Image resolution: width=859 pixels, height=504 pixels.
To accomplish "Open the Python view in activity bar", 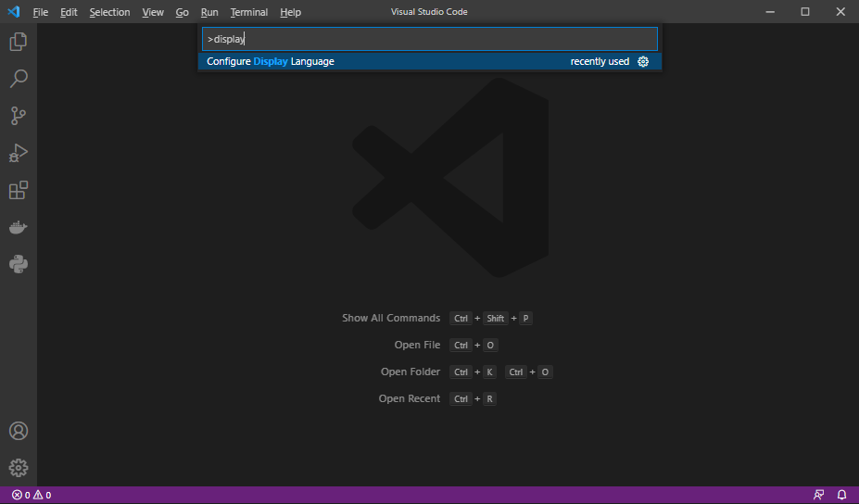I will 19,265.
